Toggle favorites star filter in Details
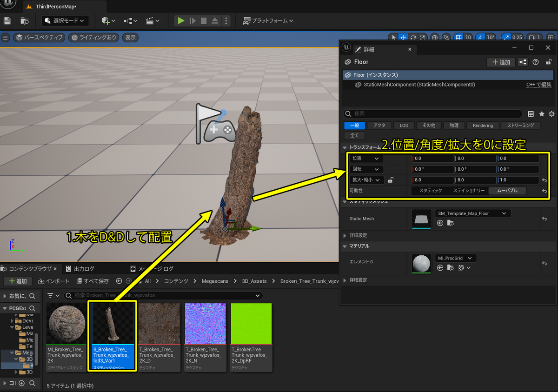 tap(542, 113)
